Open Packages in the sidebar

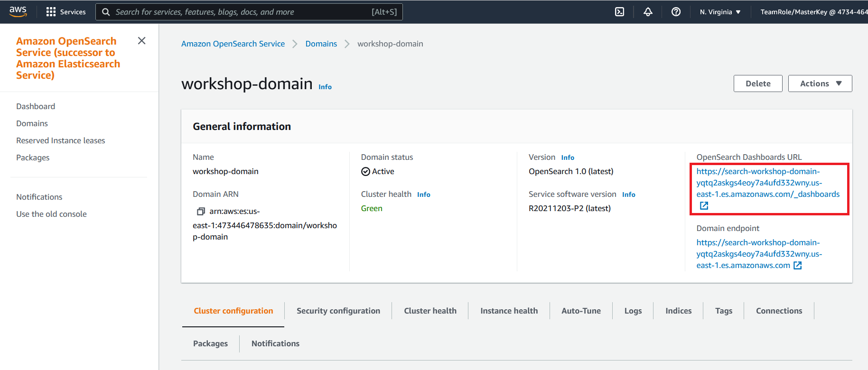click(x=33, y=157)
